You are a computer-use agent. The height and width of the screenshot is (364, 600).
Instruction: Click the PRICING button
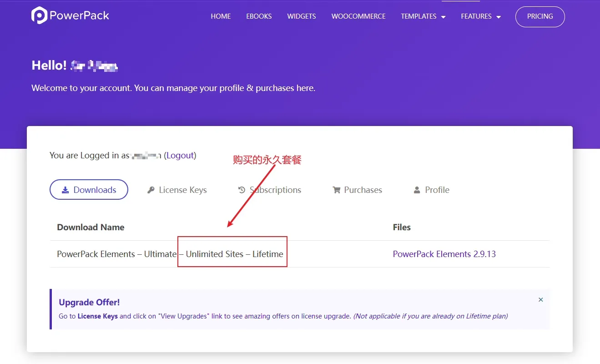540,16
